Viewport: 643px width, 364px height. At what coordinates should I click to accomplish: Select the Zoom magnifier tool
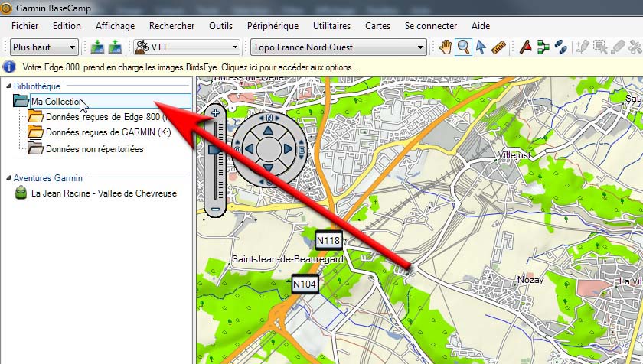[x=463, y=47]
